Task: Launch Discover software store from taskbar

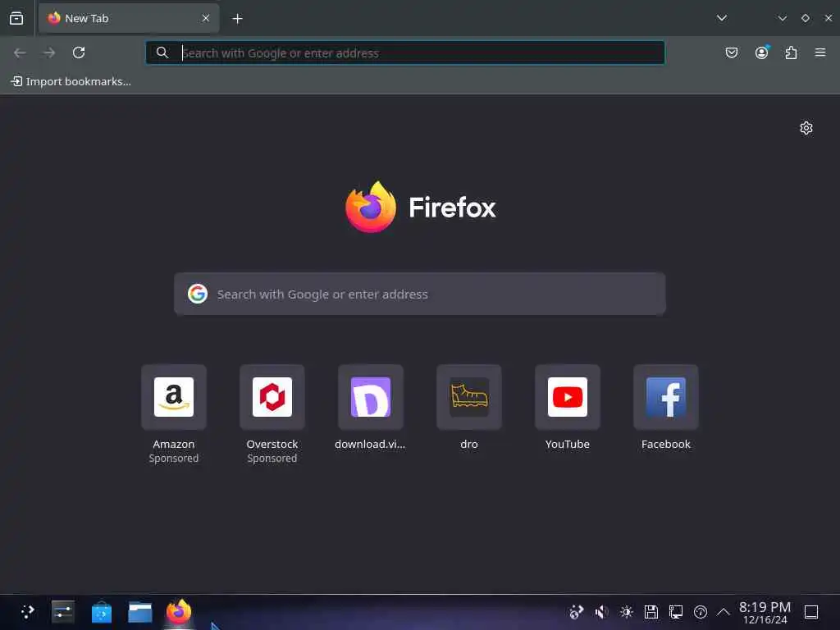Action: pos(102,612)
